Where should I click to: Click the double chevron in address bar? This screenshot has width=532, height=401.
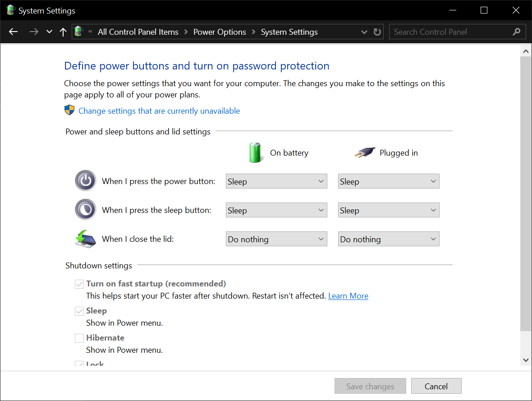(x=90, y=32)
